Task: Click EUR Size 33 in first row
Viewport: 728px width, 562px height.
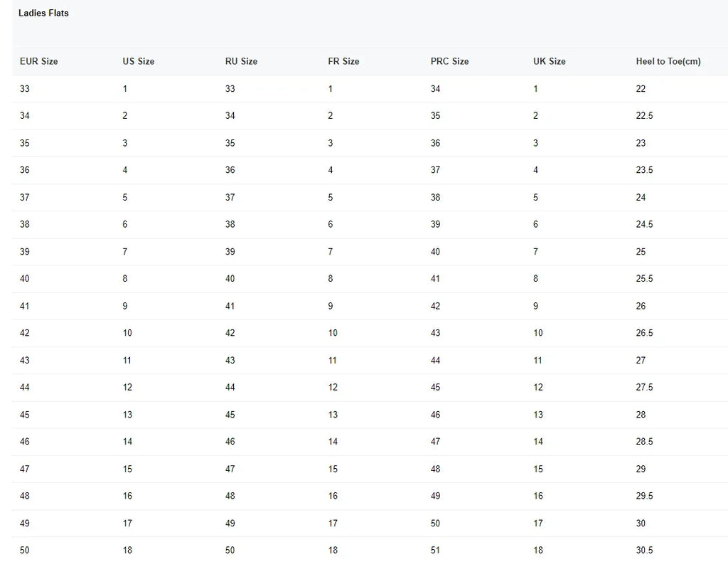Action: (x=25, y=89)
